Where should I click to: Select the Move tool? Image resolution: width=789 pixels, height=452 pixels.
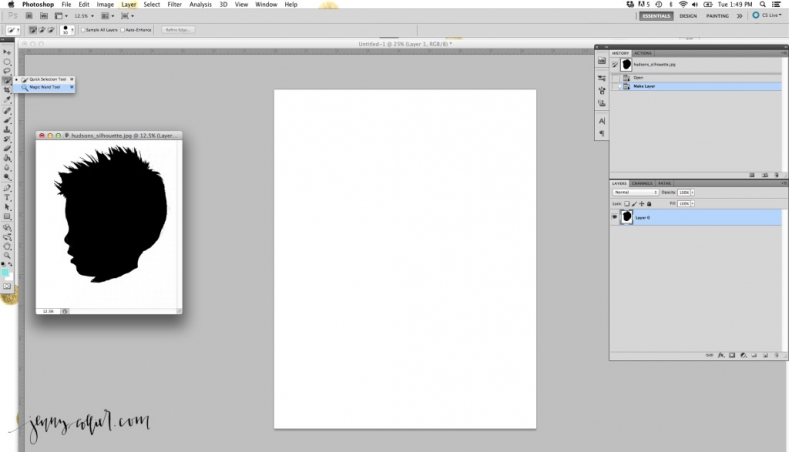point(7,50)
